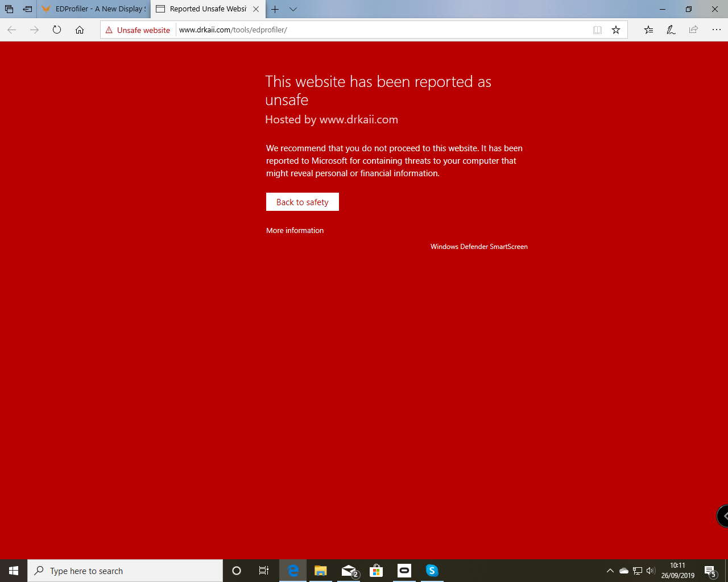This screenshot has height=582, width=728.
Task: Go back with the browser back arrow
Action: (x=12, y=30)
